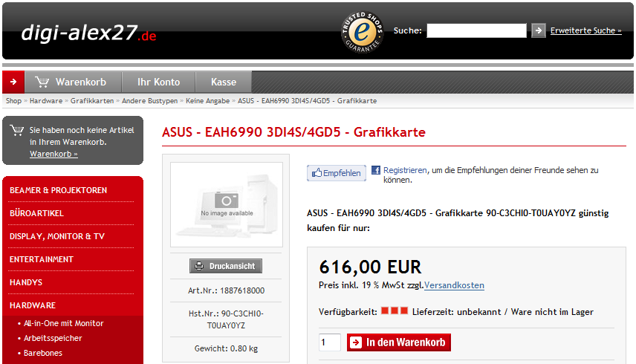The width and height of the screenshot is (636, 364).
Task: Click the printer icon on Druckansicht
Action: pos(199,266)
